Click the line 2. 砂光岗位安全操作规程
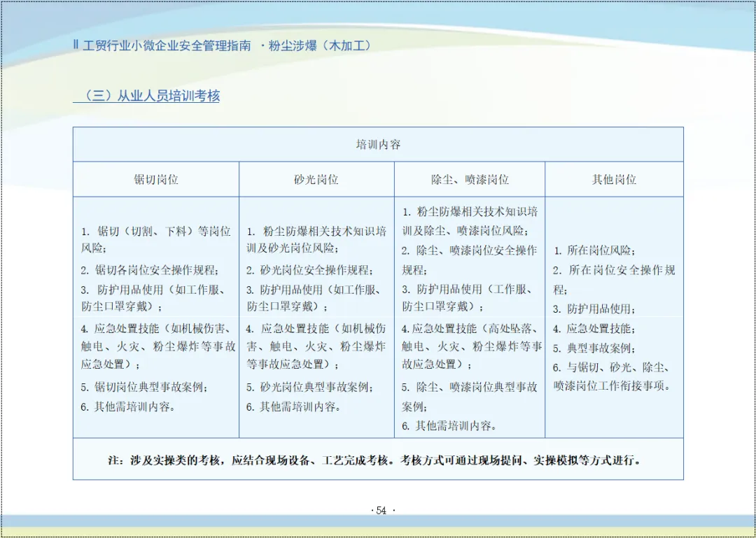 309,269
